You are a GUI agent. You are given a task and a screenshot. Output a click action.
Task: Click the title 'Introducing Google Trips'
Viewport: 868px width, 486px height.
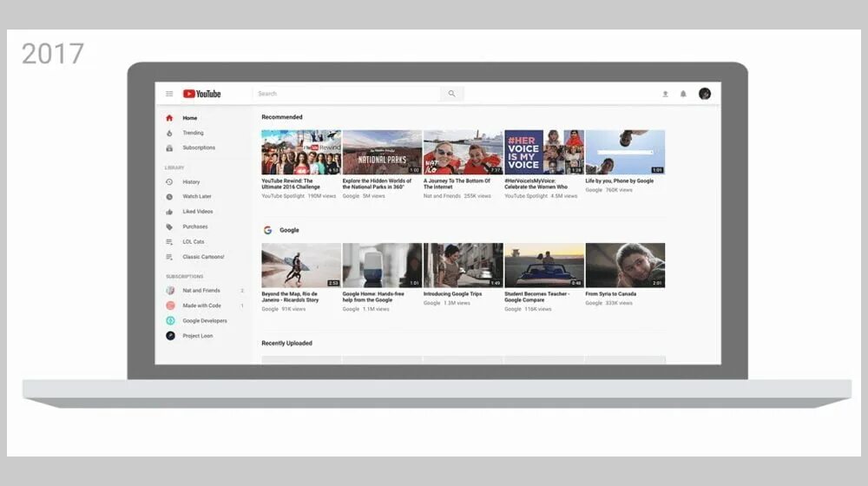pos(453,294)
